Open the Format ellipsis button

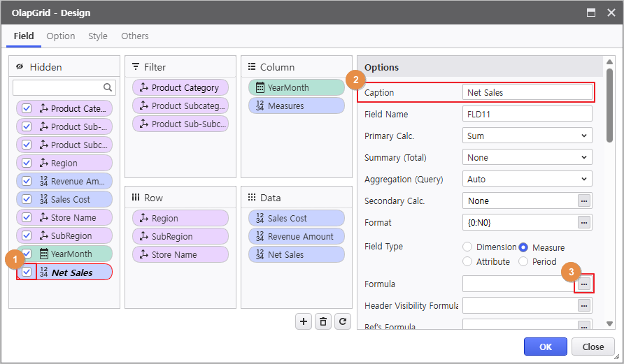pyautogui.click(x=584, y=222)
